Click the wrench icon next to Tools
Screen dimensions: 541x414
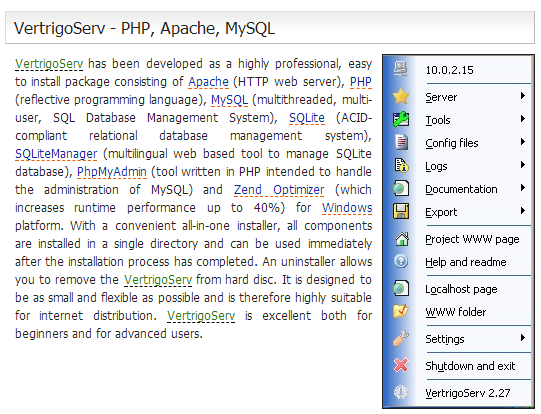(x=401, y=119)
